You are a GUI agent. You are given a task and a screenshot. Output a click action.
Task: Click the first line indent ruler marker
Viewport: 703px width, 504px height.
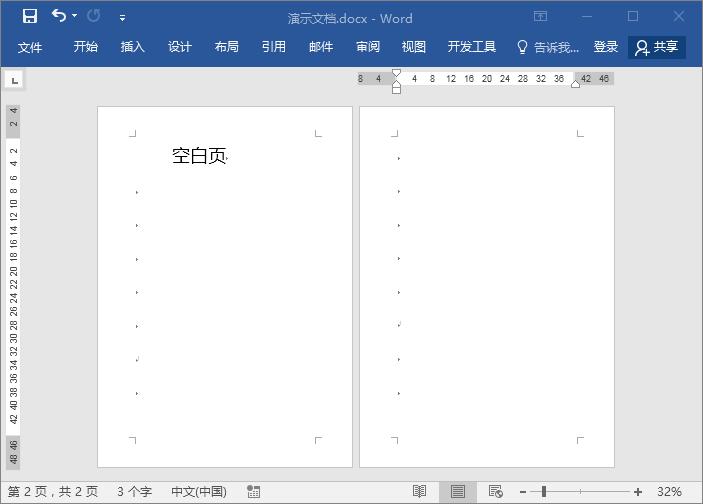[x=396, y=73]
